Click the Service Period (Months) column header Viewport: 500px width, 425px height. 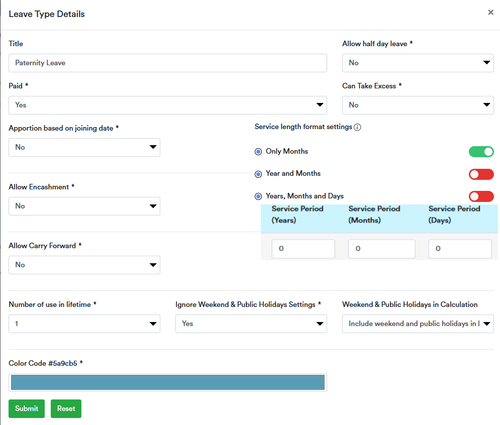pyautogui.click(x=374, y=214)
